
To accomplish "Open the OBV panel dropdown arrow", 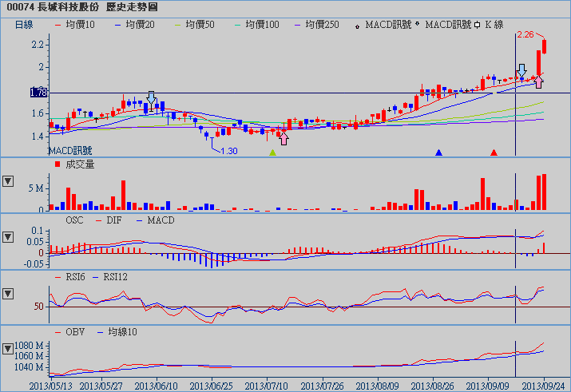I will pos(9,350).
